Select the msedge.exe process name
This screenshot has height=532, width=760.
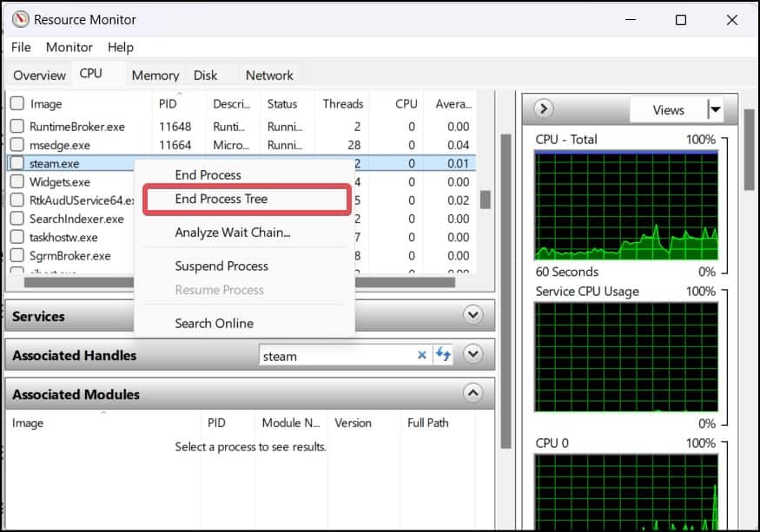click(60, 145)
